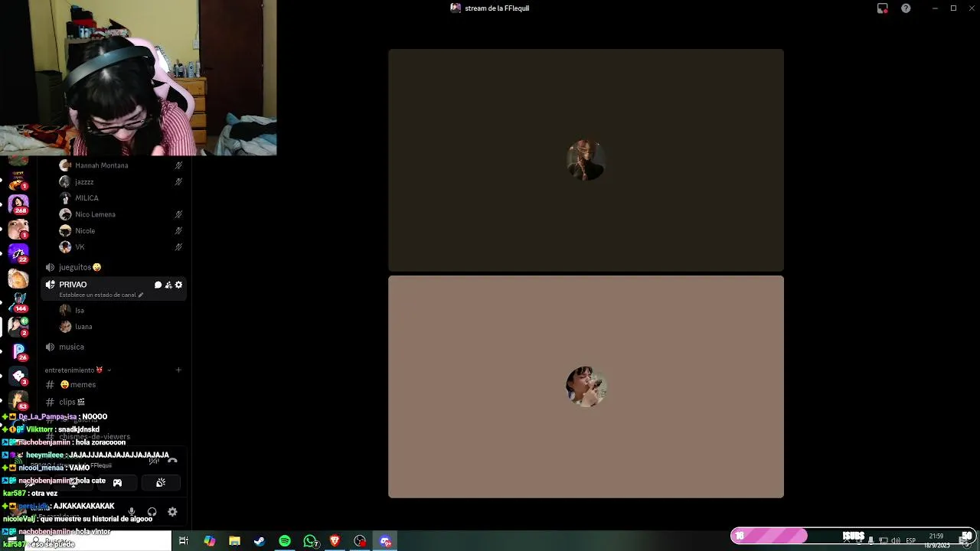
Task: Open the soundboard button
Action: pyautogui.click(x=161, y=483)
